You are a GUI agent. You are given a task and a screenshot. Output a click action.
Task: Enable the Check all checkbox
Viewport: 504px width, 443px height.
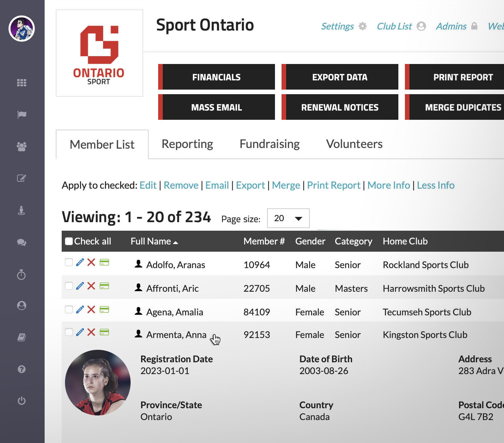point(69,241)
